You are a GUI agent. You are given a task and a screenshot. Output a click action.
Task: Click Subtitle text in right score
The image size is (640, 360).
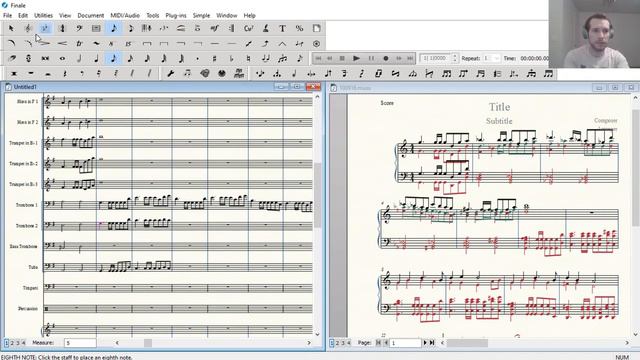(x=499, y=121)
